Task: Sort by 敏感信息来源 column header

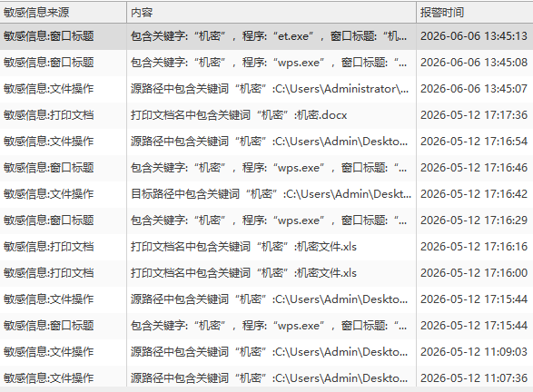Action: tap(64, 13)
